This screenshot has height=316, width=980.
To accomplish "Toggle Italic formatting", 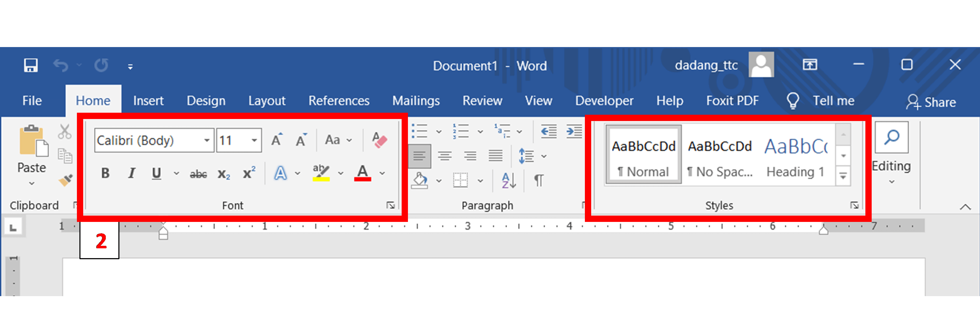I will (132, 174).
